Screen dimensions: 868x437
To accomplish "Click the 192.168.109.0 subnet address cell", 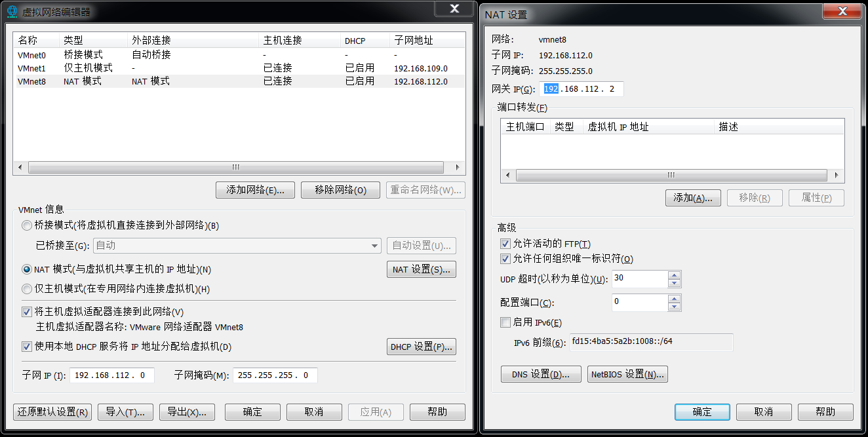I will pyautogui.click(x=421, y=68).
